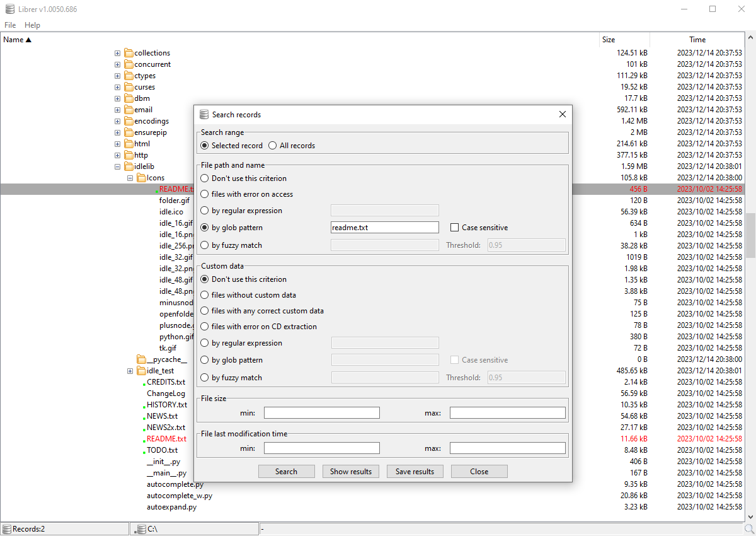Viewport: 756px width, 536px height.
Task: Click the __pycache__ folder icon
Action: click(x=141, y=359)
